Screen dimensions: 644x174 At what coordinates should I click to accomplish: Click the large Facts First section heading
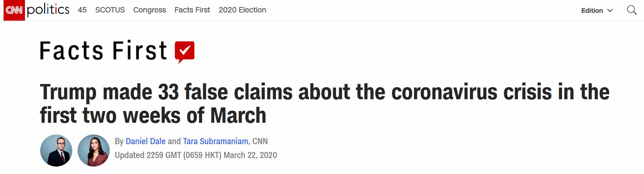(x=103, y=51)
